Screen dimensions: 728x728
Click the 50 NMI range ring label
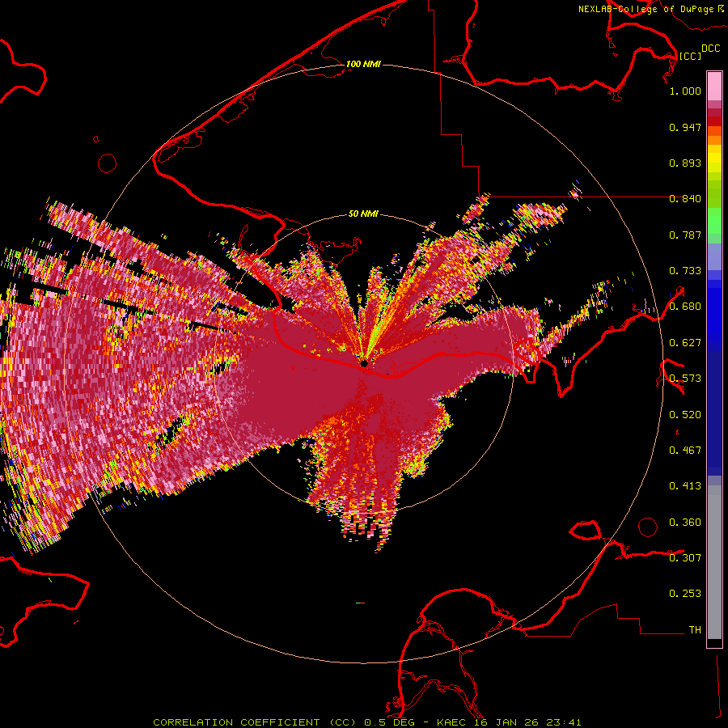[x=363, y=214]
